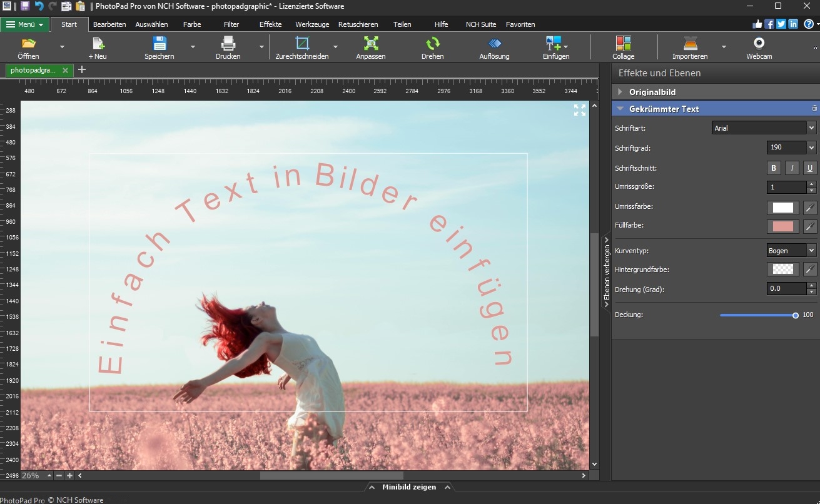
Task: Click the paste clipboard icon in title bar
Action: tap(80, 6)
